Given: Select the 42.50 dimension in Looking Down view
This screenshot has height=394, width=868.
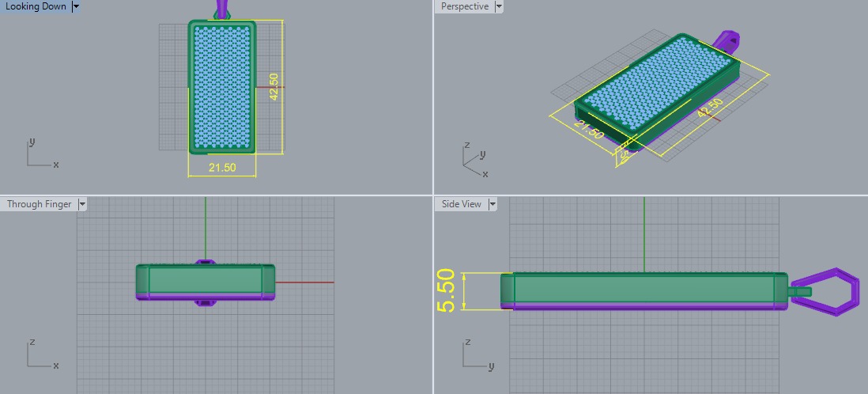Looking at the screenshot, I should [x=274, y=87].
